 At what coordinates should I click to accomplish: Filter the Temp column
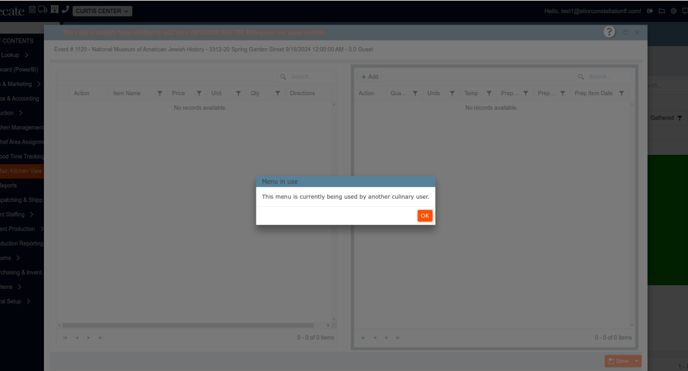click(489, 93)
